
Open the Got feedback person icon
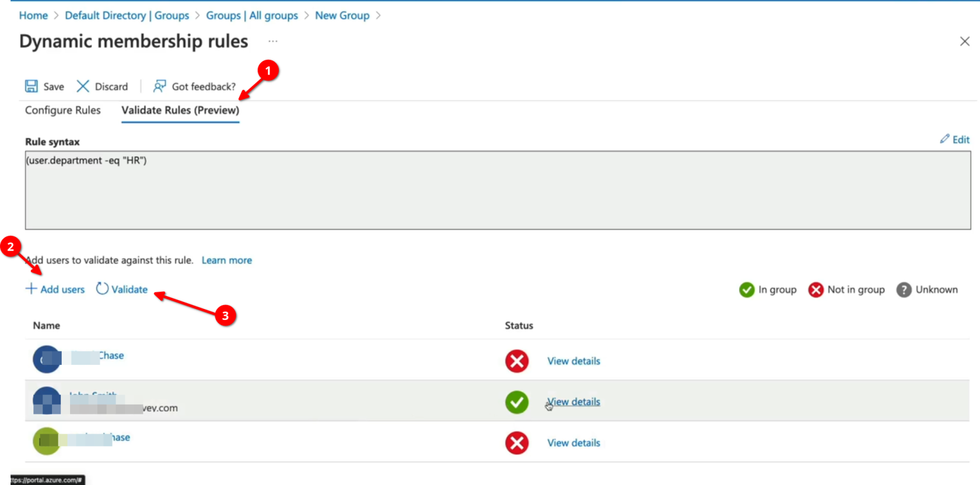pos(159,86)
